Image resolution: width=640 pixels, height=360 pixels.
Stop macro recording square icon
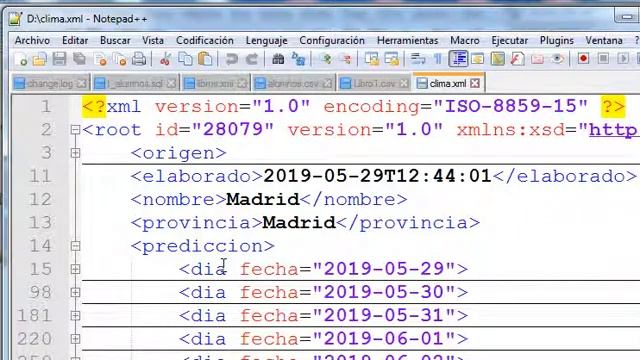[x=603, y=59]
